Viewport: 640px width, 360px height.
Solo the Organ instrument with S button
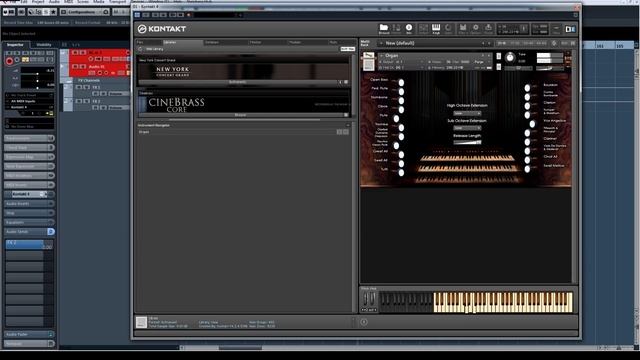(498, 56)
